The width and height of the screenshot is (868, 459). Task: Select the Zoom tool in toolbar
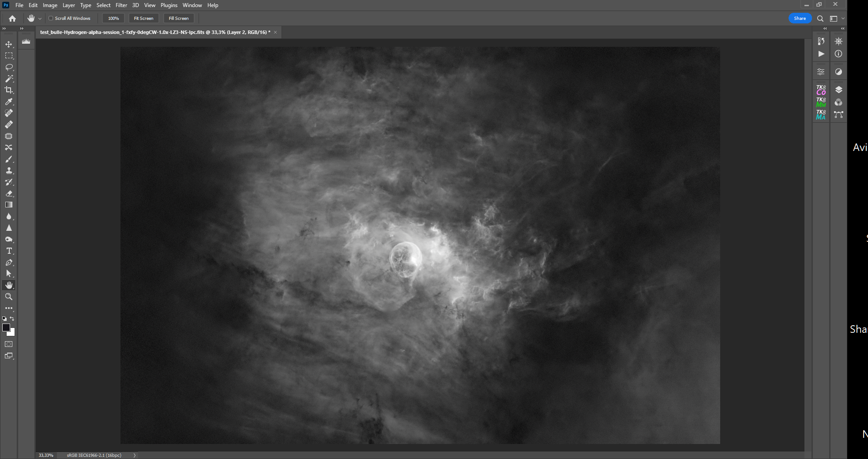pyautogui.click(x=9, y=297)
